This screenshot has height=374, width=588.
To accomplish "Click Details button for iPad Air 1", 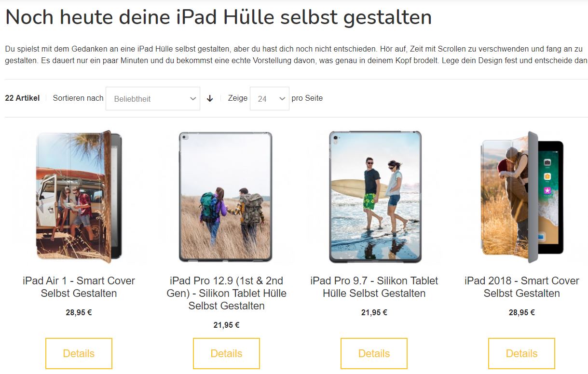I will [79, 353].
